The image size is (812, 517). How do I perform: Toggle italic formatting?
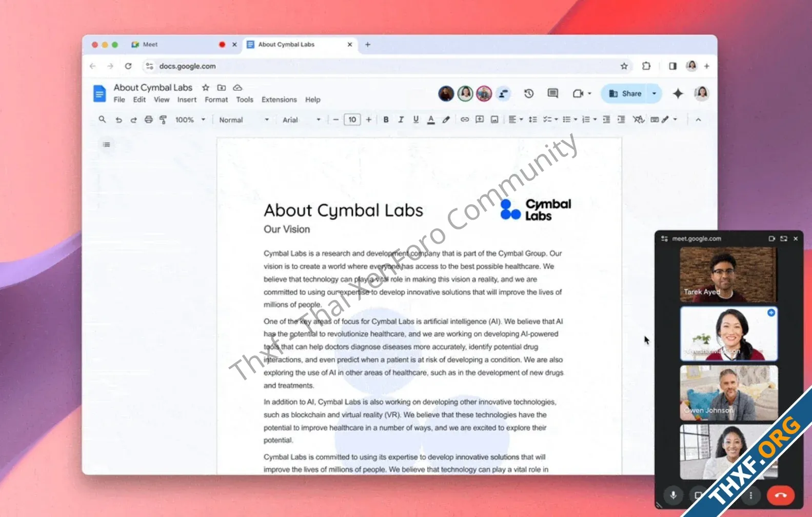[x=401, y=120]
